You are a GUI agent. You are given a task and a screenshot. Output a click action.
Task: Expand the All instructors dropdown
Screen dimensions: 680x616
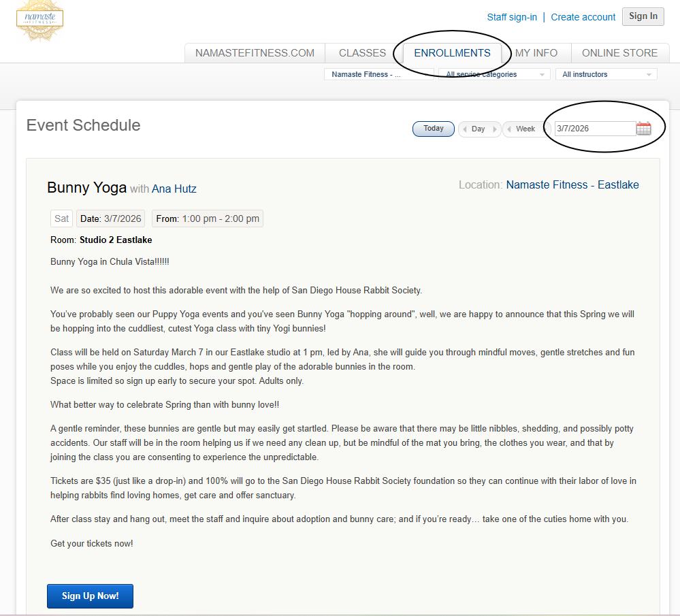coord(606,74)
